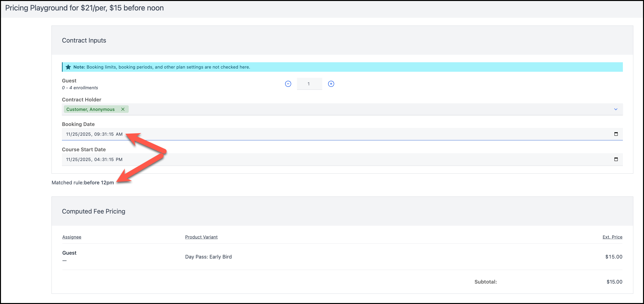This screenshot has height=304, width=644.
Task: Expand the Contract Holder dropdown chevron
Action: click(x=616, y=109)
